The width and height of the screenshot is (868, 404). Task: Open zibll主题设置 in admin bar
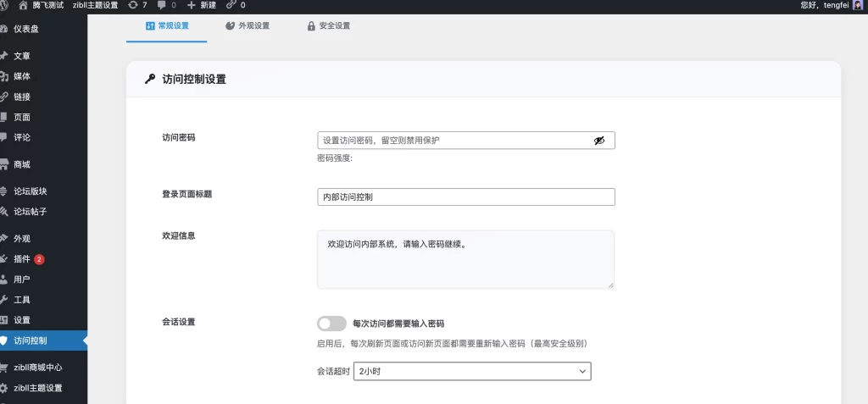(x=94, y=5)
